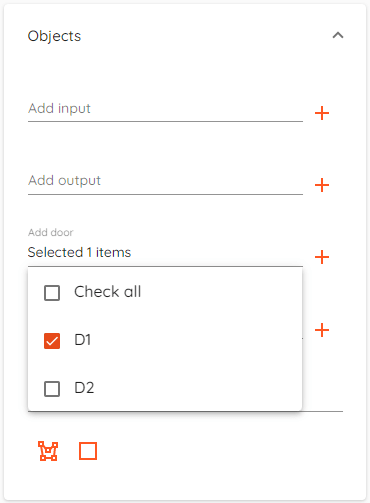Uncheck the D1 door checkbox
The image size is (370, 503).
click(x=52, y=341)
